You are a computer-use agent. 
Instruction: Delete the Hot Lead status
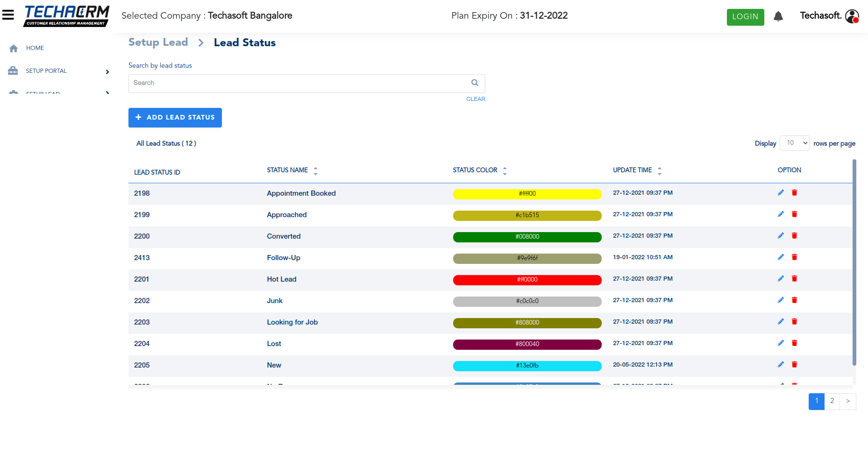tap(794, 279)
